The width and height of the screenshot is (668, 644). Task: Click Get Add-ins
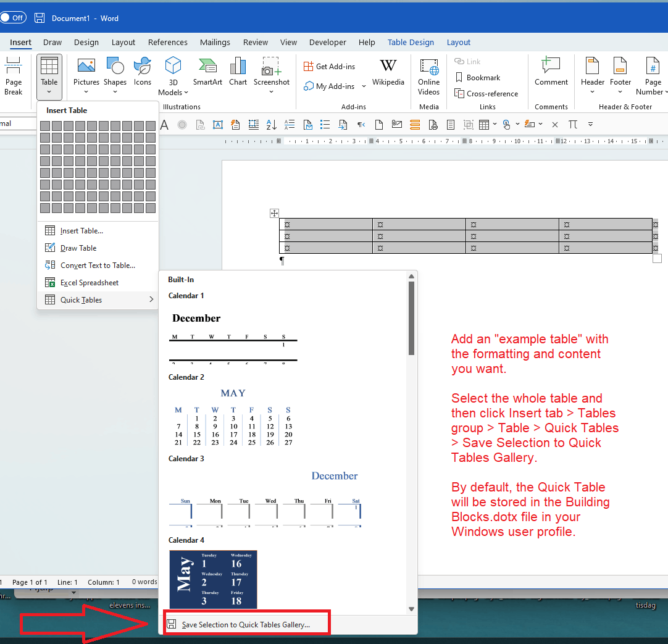click(x=329, y=67)
